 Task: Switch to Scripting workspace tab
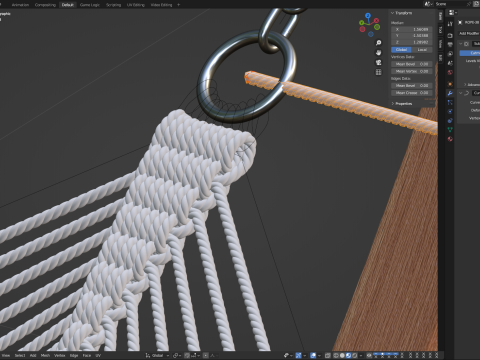point(113,5)
